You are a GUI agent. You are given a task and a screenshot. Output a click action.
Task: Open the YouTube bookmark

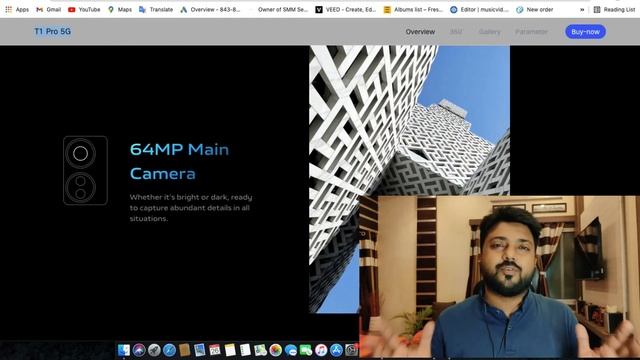pyautogui.click(x=84, y=9)
